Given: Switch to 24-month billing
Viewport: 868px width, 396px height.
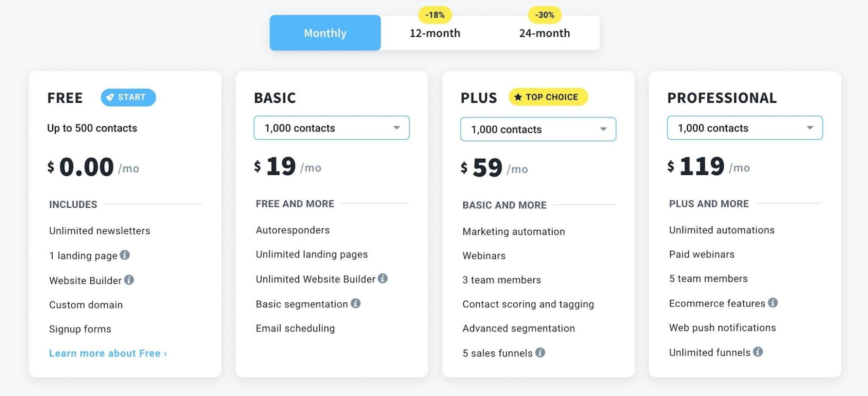Looking at the screenshot, I should 545,33.
